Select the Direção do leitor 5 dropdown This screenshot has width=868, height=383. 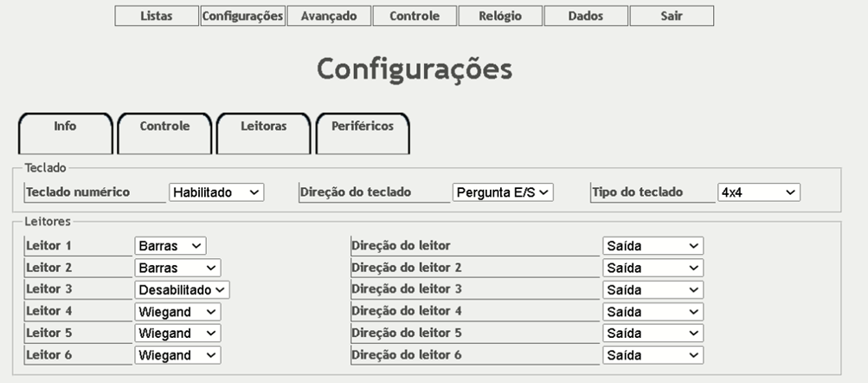point(653,334)
